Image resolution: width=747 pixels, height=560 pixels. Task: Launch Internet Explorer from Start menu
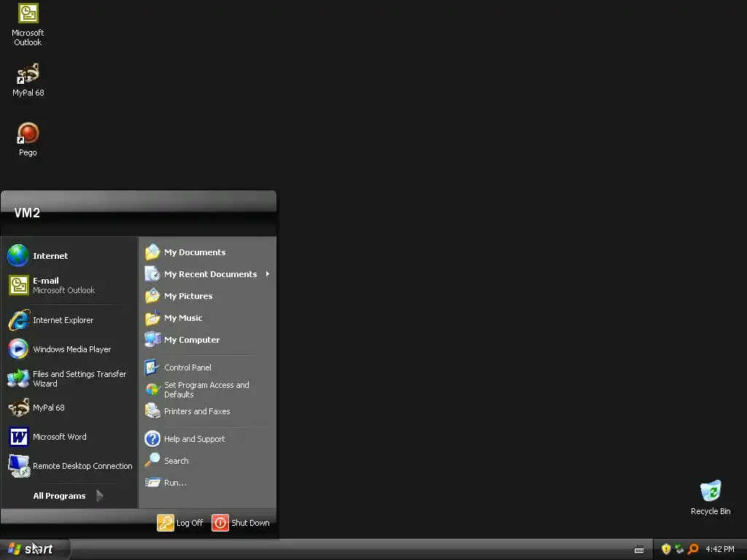[69, 320]
